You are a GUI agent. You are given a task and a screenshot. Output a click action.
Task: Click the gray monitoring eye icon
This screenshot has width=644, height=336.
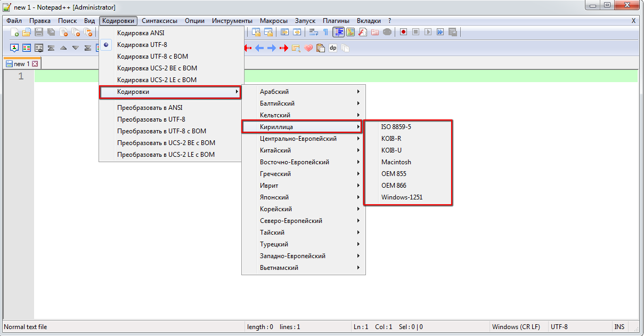click(387, 32)
